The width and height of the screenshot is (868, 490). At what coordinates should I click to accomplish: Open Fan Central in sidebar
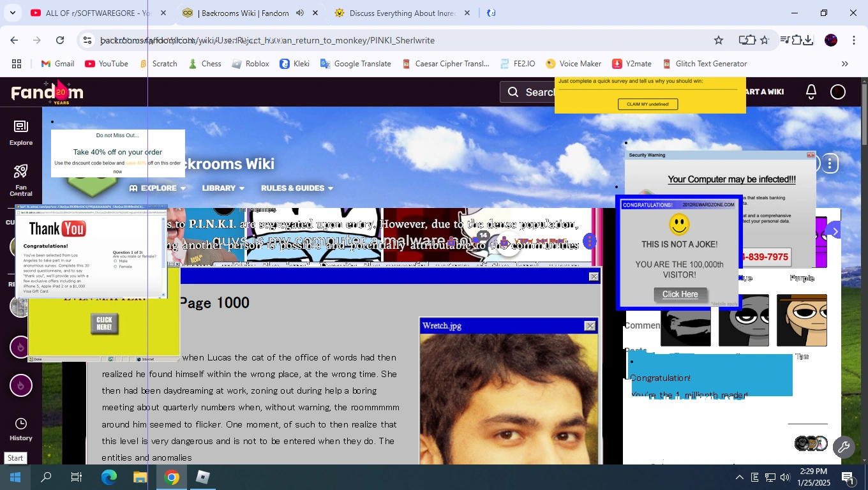coord(21,181)
